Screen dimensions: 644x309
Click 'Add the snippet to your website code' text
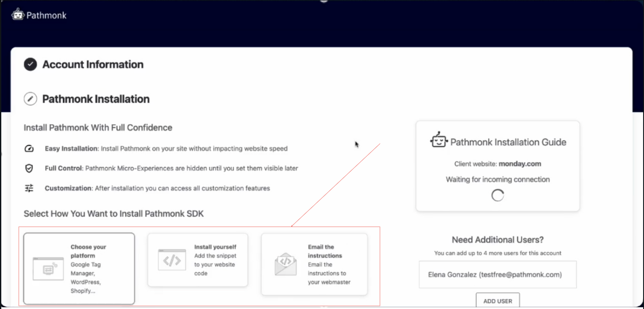215,265
